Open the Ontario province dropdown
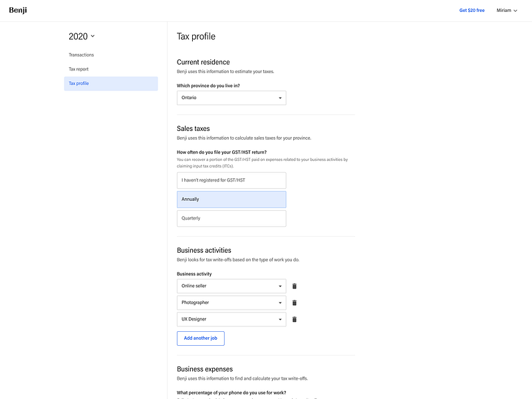 [231, 98]
